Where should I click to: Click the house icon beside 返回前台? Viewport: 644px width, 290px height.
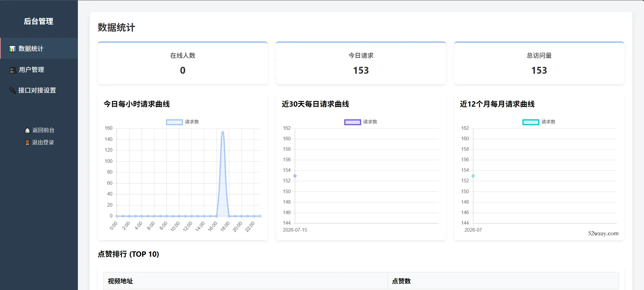[27, 130]
